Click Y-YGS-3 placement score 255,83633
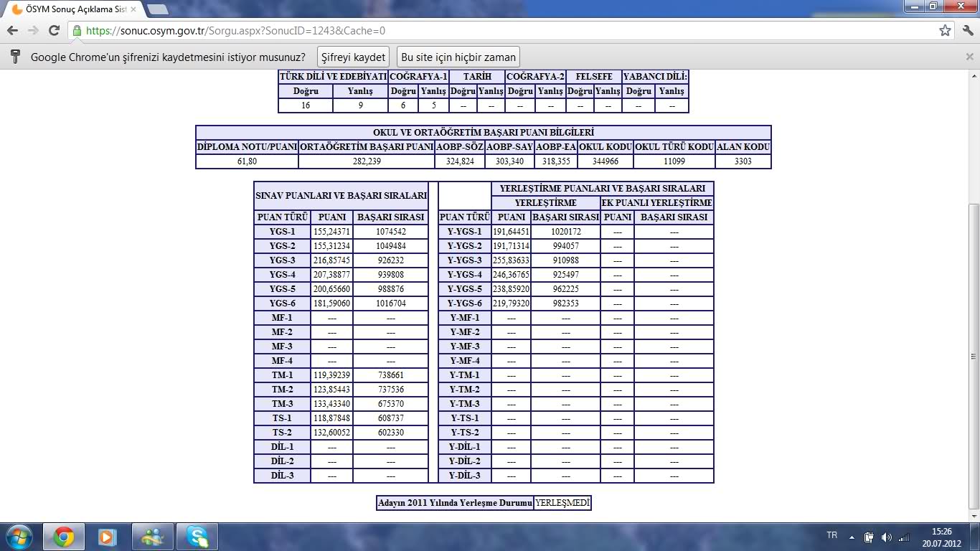980x551 pixels. point(511,260)
